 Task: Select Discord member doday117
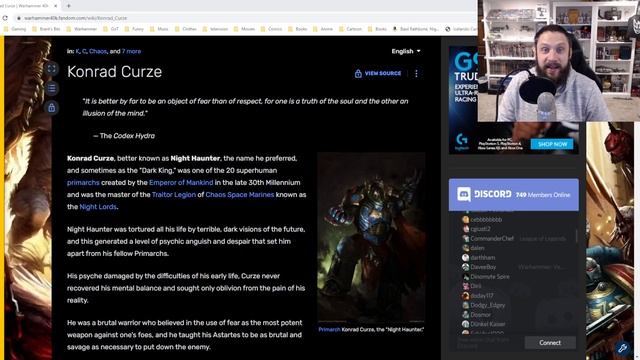[478, 296]
